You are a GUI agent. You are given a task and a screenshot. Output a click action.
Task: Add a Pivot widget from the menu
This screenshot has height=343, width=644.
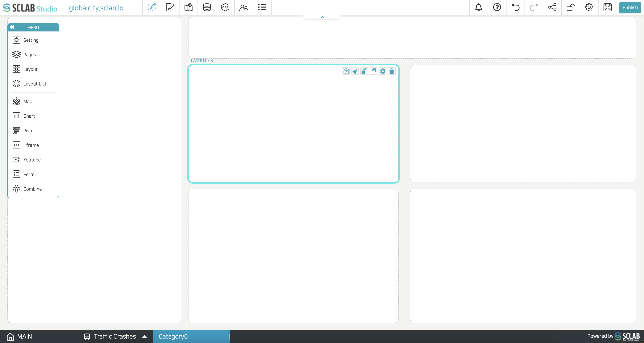[x=33, y=130]
